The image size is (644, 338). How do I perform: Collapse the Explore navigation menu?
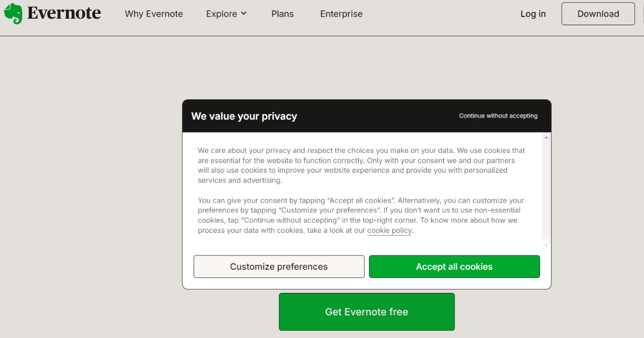tap(222, 14)
